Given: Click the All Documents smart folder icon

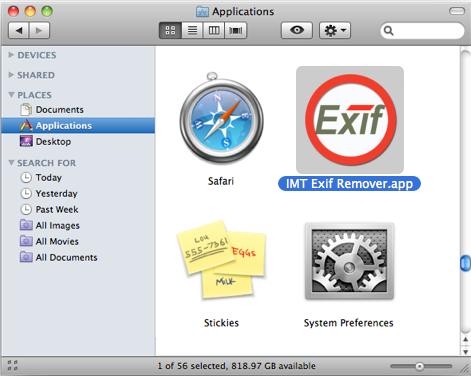Looking at the screenshot, I should tap(26, 257).
